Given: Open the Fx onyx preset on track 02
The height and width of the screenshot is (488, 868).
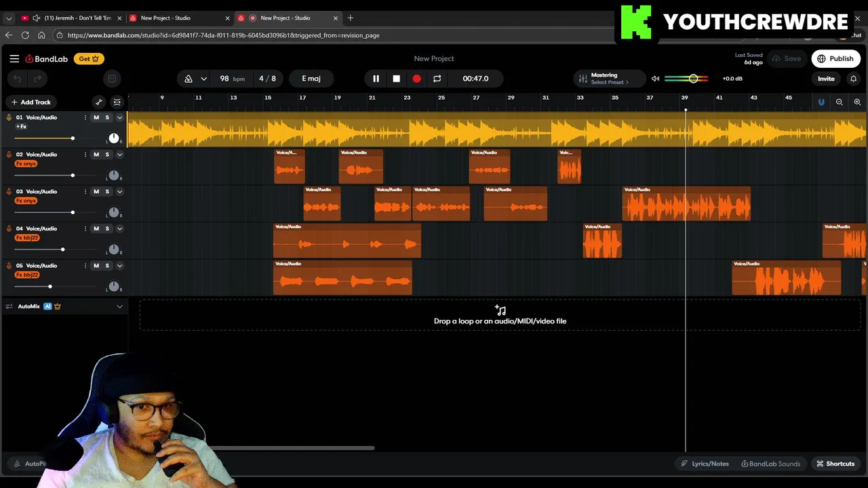Looking at the screenshot, I should point(26,164).
